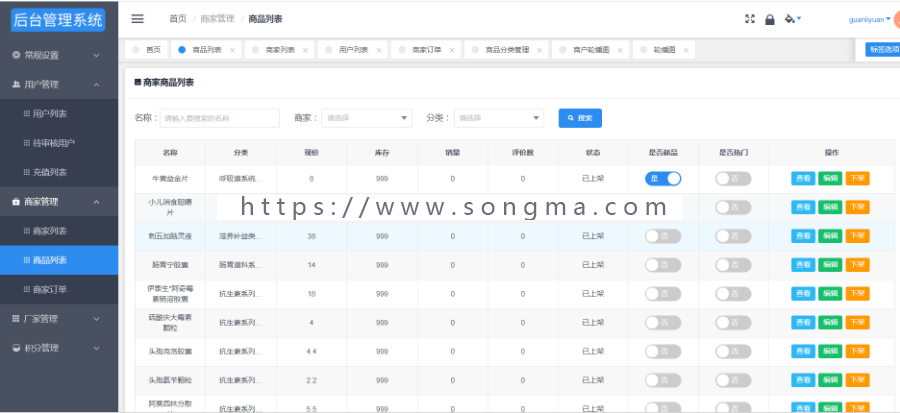Close the 轮播图 tab with its X
The width and height of the screenshot is (900, 413).
click(x=685, y=50)
